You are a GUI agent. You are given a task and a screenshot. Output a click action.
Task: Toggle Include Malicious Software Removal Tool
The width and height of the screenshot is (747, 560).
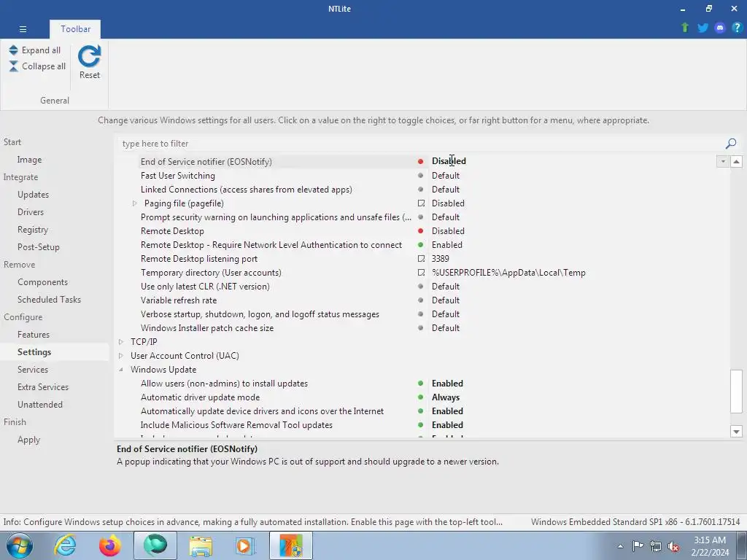point(447,425)
